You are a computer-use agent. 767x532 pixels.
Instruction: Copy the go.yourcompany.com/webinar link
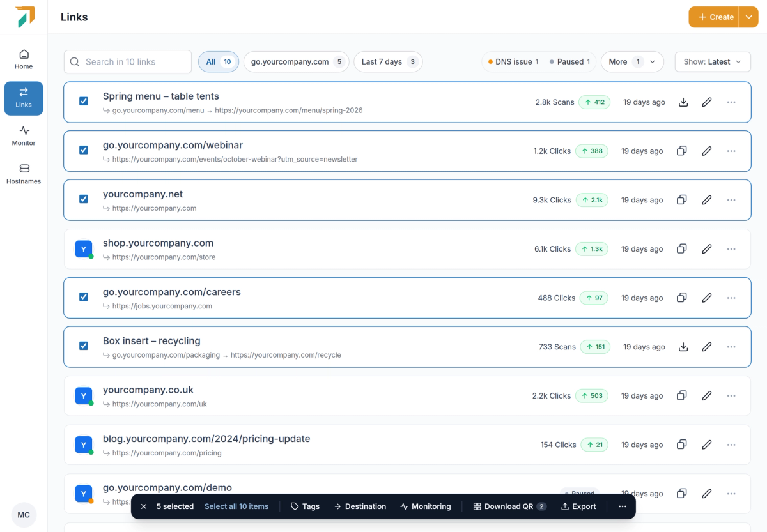pos(682,151)
